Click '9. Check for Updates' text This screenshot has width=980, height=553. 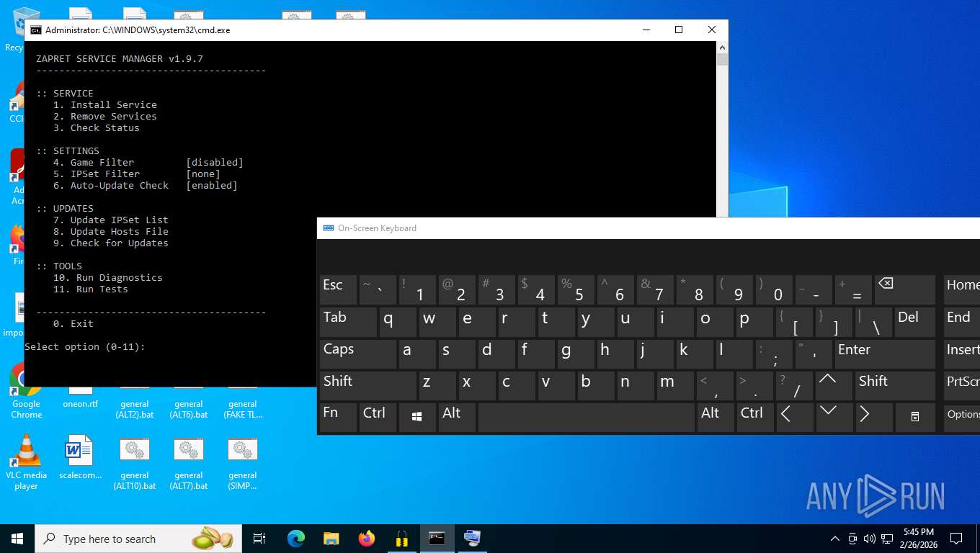(111, 243)
